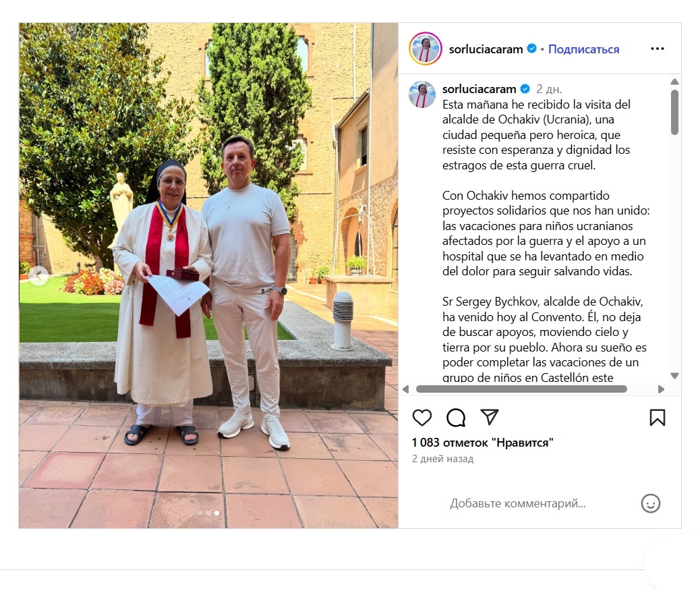Click the small avatar beside caption

click(x=422, y=94)
